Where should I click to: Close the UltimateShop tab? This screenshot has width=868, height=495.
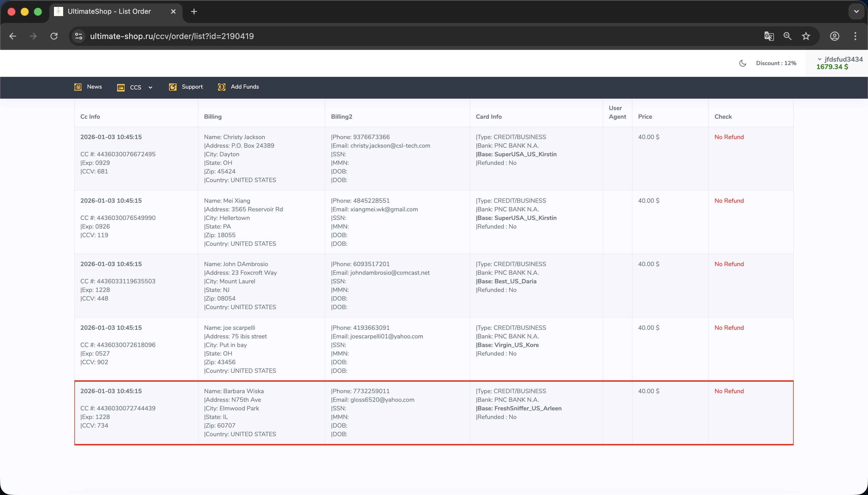click(x=173, y=11)
